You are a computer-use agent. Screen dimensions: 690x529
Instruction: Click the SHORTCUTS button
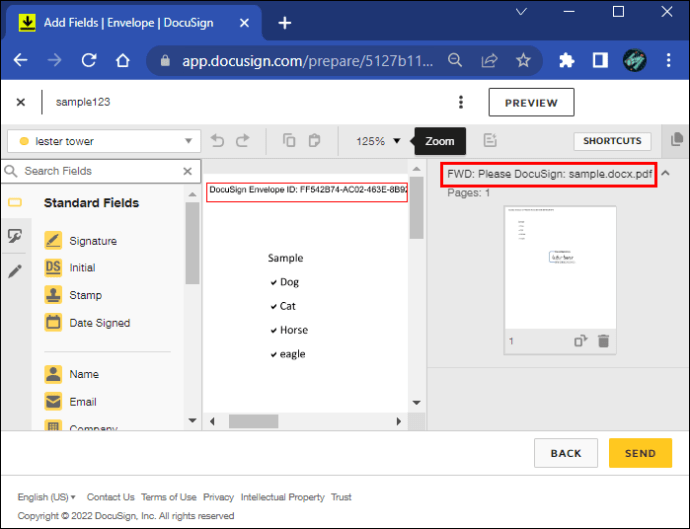[612, 141]
